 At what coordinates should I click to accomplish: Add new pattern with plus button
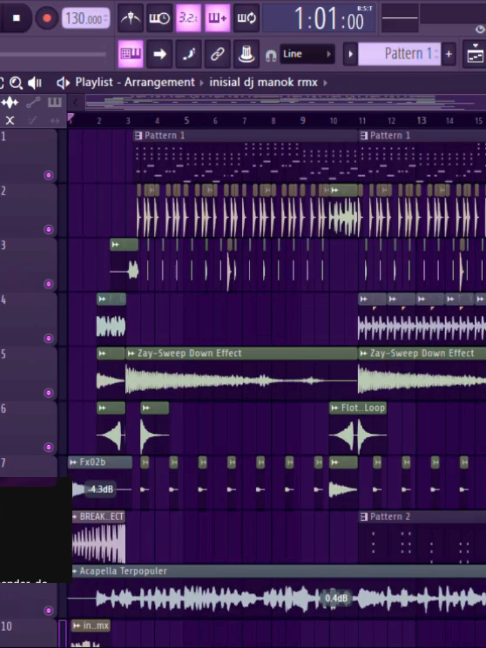click(x=449, y=54)
